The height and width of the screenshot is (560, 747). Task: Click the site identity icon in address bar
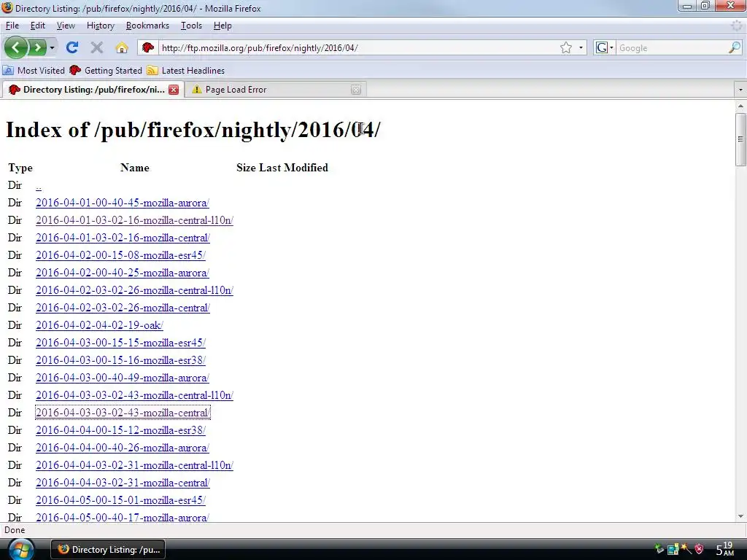click(148, 47)
